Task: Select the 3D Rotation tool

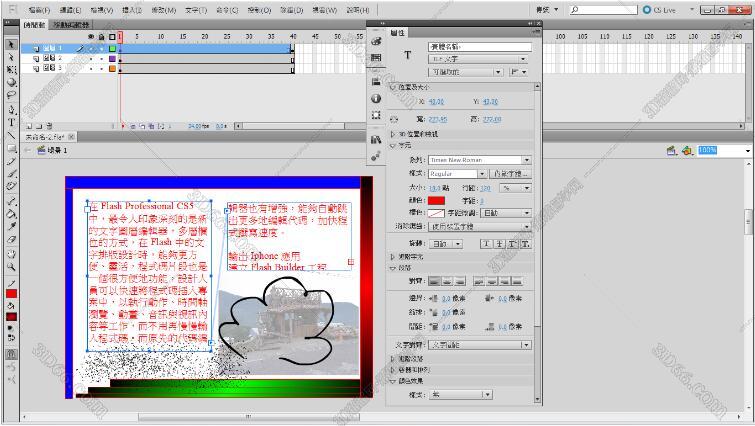Action: 11,82
